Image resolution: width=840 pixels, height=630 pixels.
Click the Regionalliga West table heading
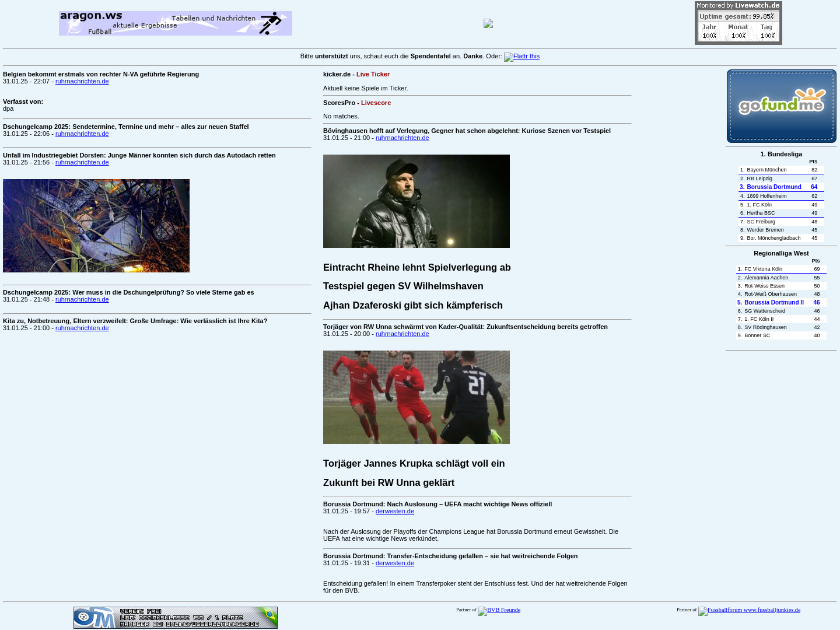coord(781,253)
